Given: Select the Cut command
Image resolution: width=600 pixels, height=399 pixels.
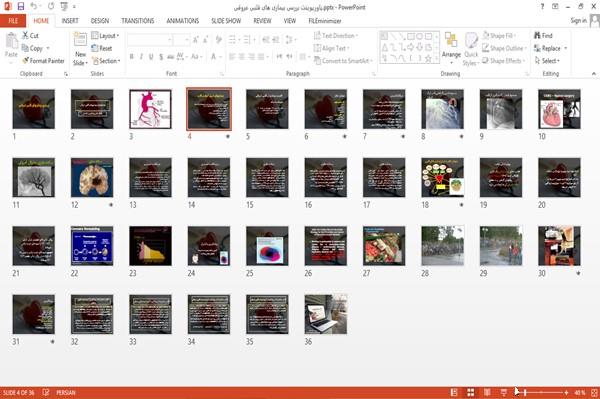Looking at the screenshot, I should pos(30,36).
